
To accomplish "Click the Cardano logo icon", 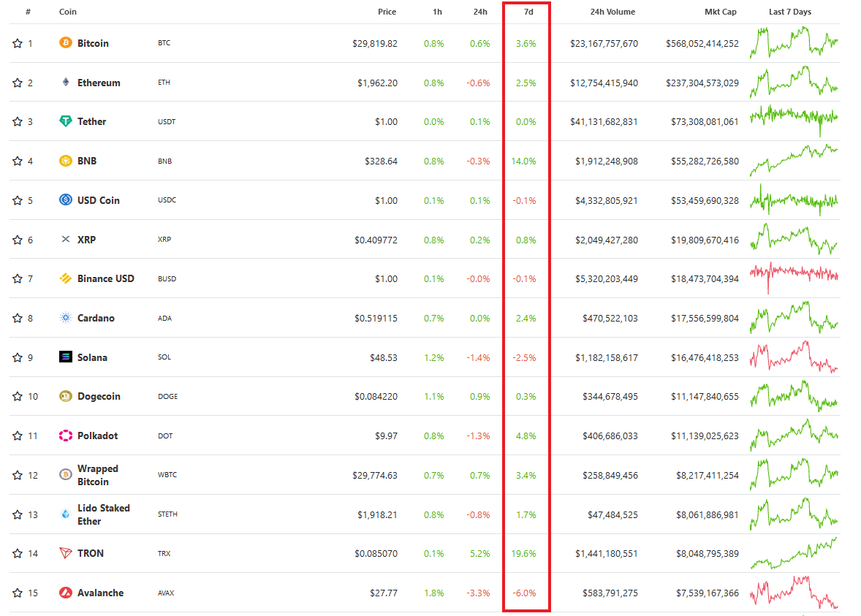I will (65, 318).
